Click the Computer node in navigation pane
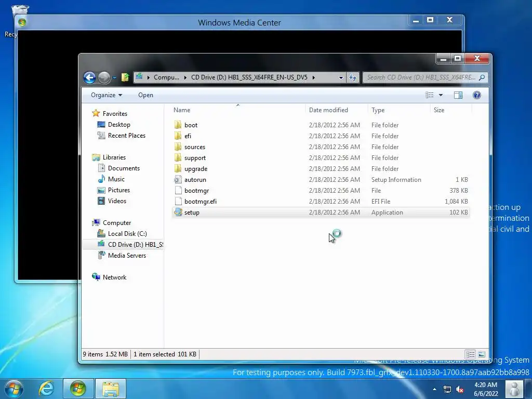 pos(117,222)
